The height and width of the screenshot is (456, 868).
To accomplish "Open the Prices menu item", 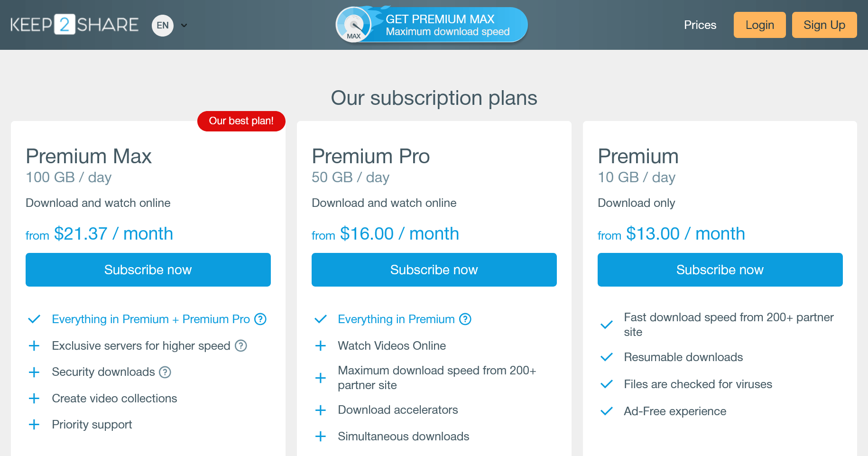I will [700, 25].
